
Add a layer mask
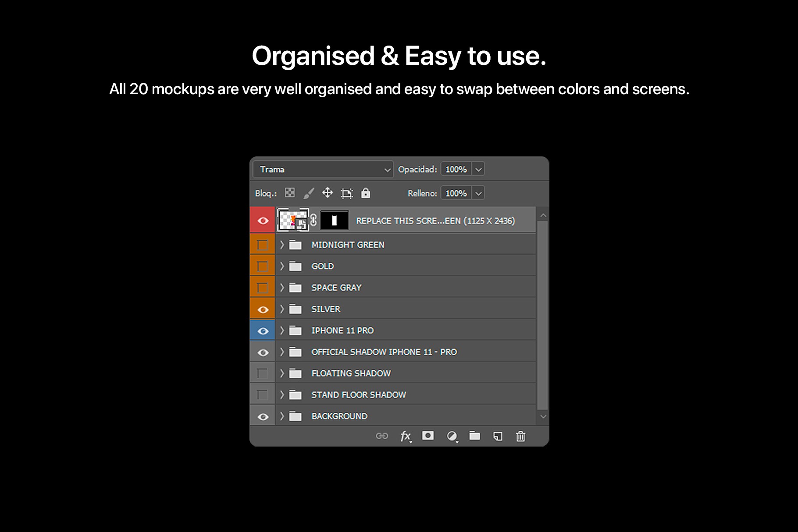tap(428, 436)
